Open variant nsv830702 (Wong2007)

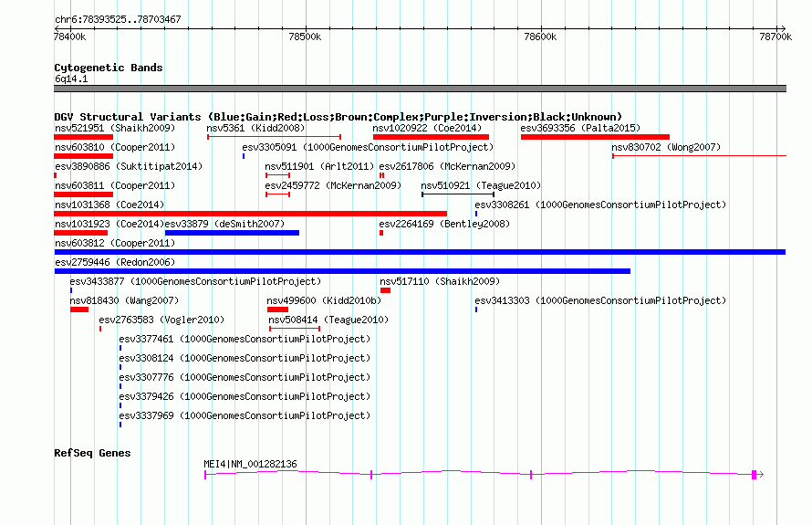[666, 147]
